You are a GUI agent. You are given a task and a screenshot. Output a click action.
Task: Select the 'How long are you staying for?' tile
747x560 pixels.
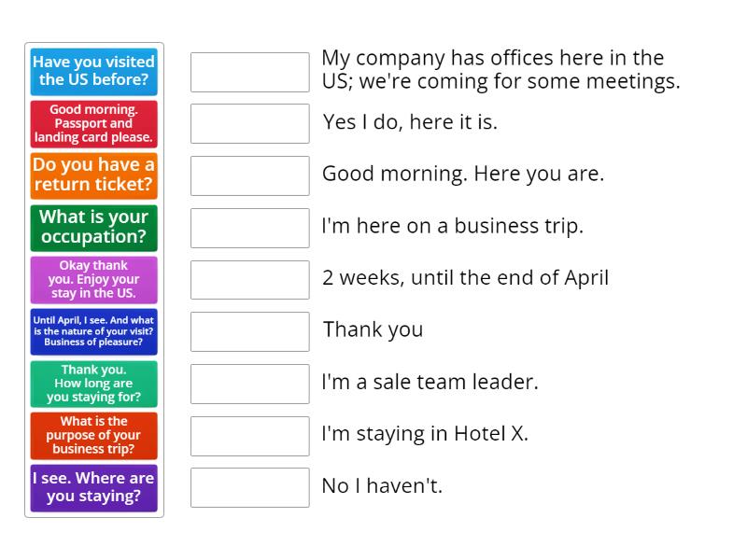pos(93,383)
